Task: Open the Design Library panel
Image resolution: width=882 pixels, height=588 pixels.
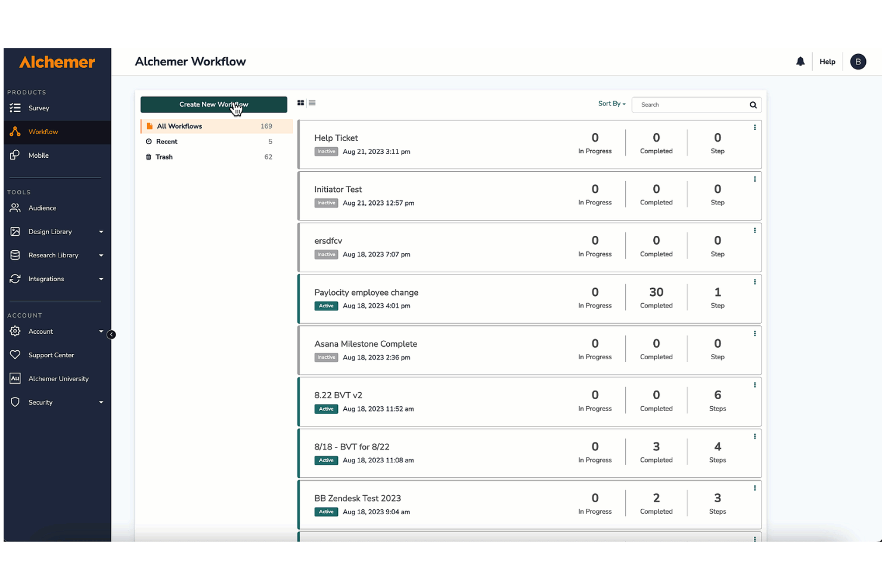Action: tap(15, 231)
